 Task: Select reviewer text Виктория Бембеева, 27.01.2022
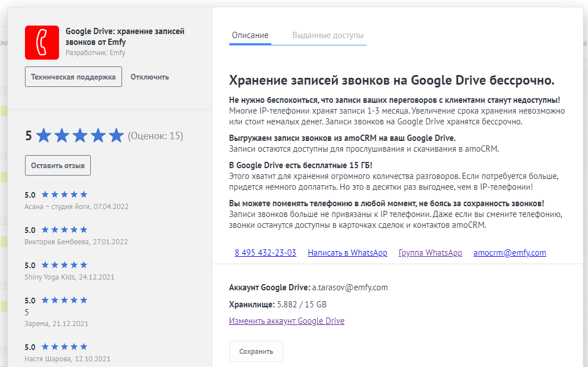[76, 242]
